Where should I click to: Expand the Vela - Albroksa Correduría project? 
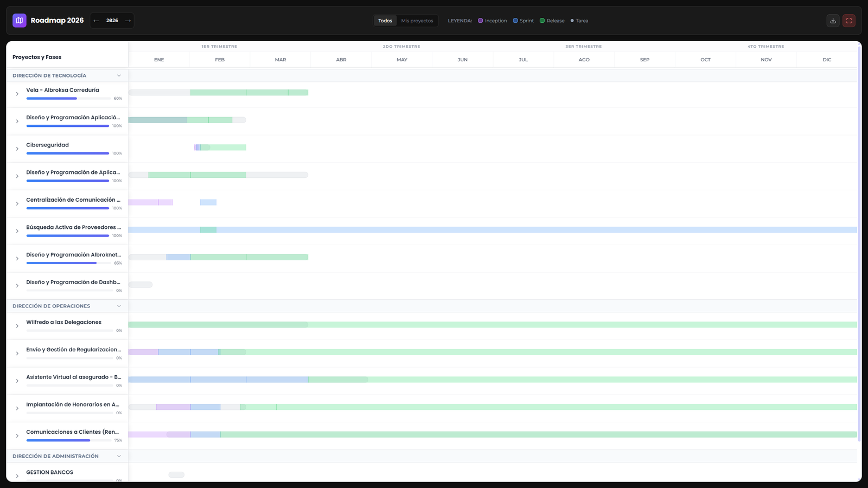coord(17,94)
